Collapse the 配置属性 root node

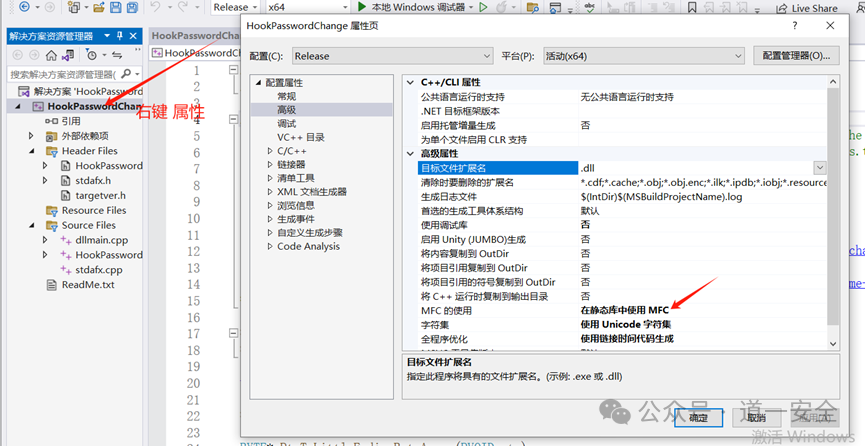click(x=258, y=83)
